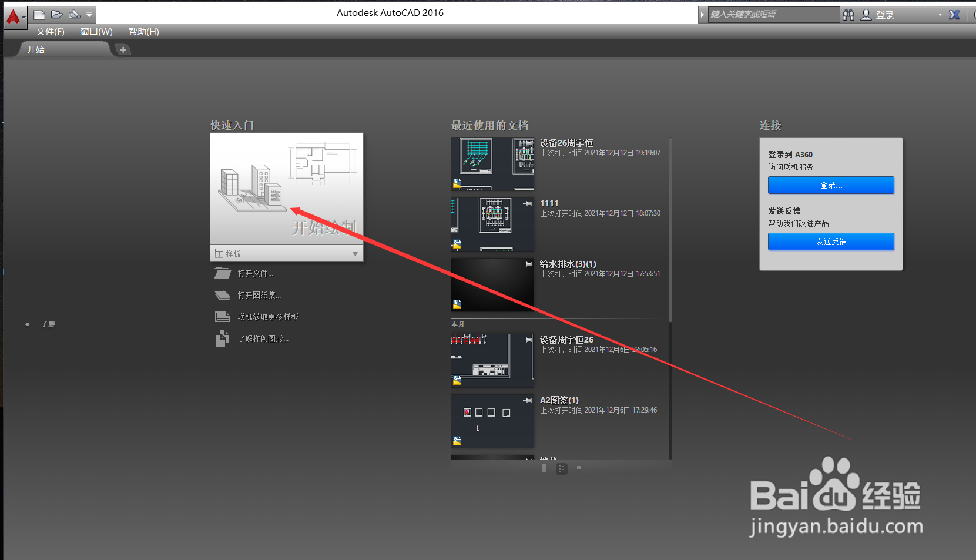976x560 pixels.
Task: Switch recent documents to thumbnail with details view
Action: [562, 468]
